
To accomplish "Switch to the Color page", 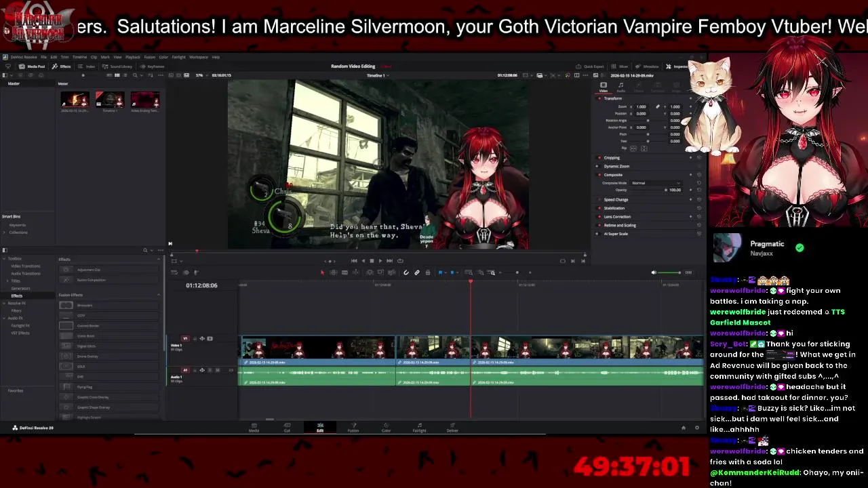I will pos(386,428).
